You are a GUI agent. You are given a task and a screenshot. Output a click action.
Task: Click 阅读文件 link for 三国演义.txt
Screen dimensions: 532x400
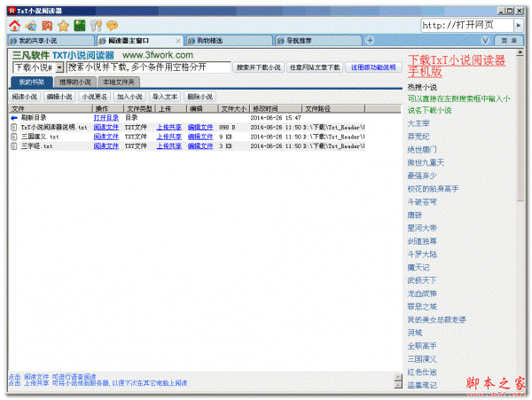106,137
